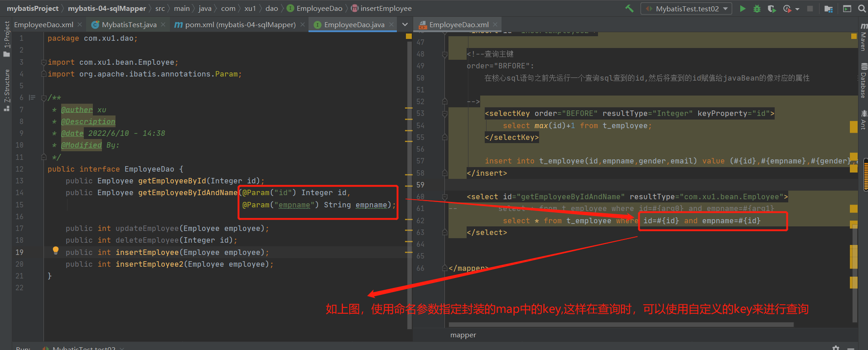Click mybatisProject in the breadcrumb
This screenshot has width=868, height=350.
[x=33, y=8]
